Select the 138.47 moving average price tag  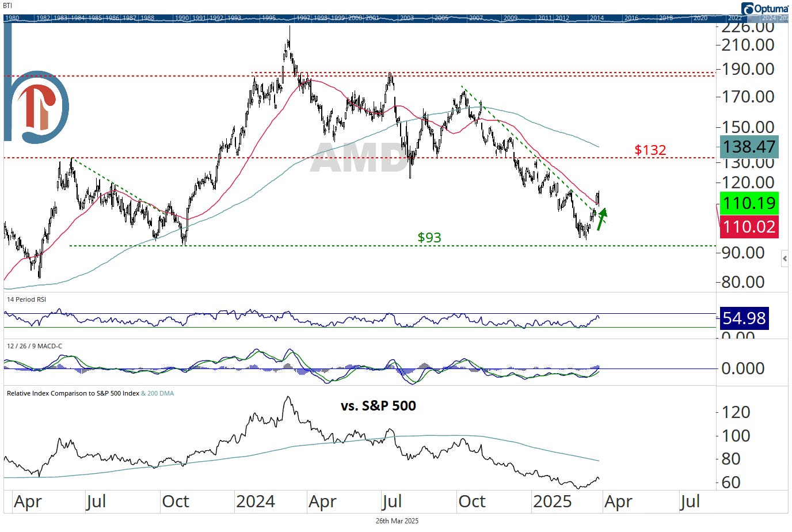point(749,147)
